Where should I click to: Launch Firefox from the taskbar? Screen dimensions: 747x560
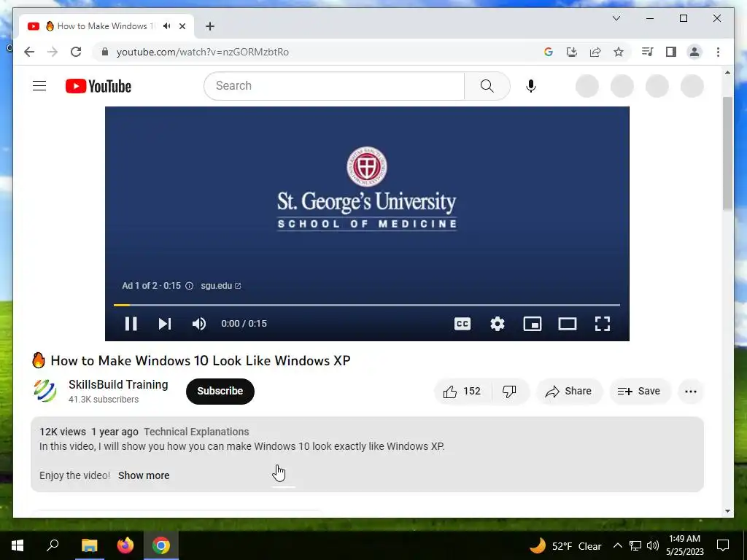125,545
